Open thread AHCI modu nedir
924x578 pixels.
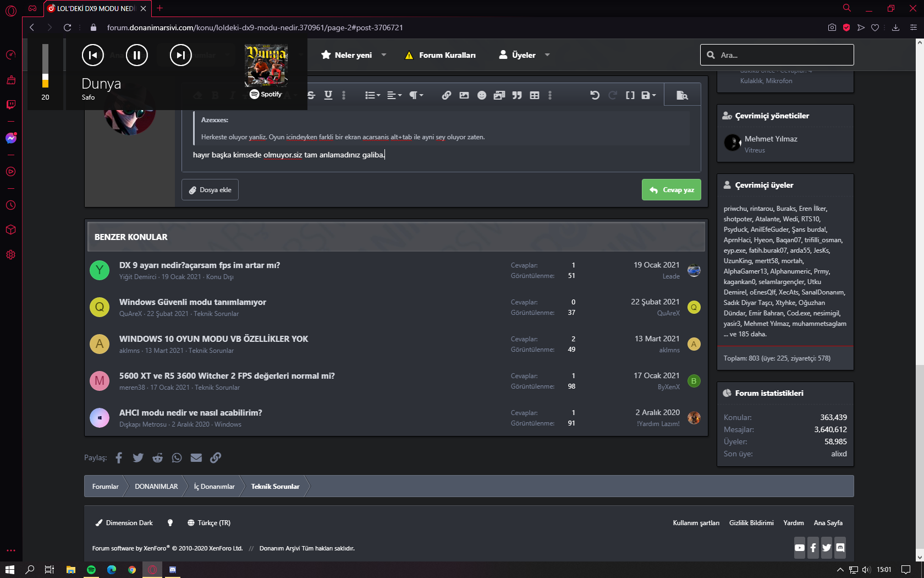[x=191, y=413]
